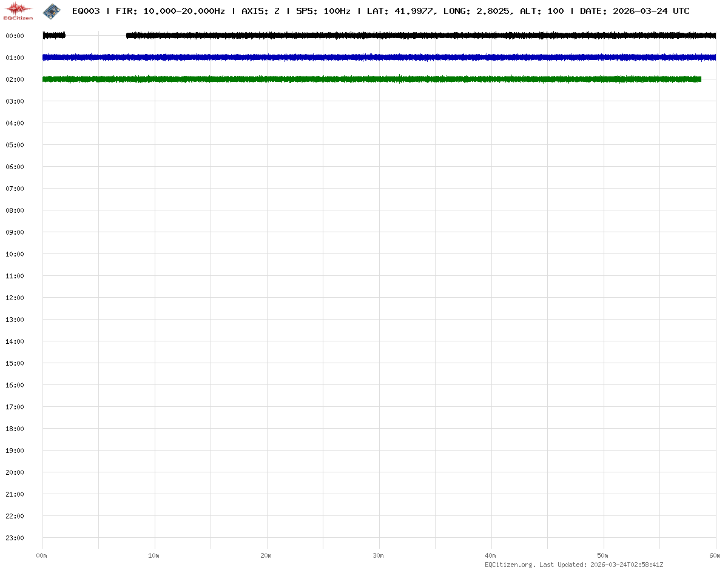Click the AXIS: Z label
728x570 pixels.
coord(260,11)
